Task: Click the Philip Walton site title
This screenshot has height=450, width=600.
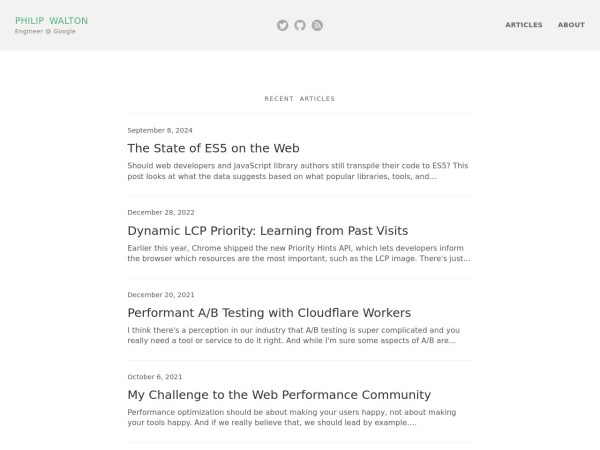Action: [51, 20]
